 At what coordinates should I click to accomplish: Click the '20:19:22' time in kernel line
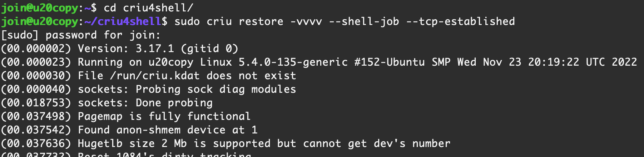coord(554,62)
